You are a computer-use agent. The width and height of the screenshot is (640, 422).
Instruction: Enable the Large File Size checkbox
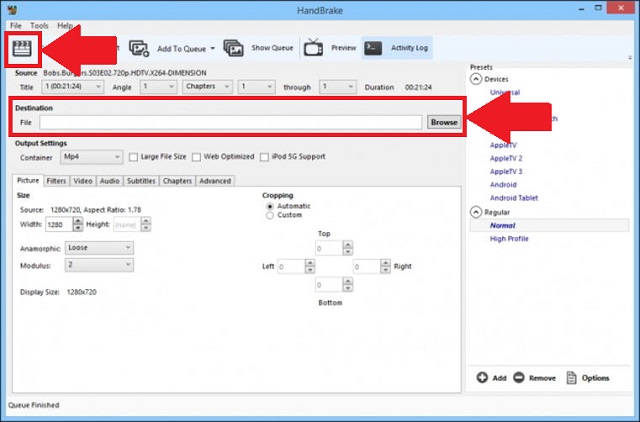point(134,157)
